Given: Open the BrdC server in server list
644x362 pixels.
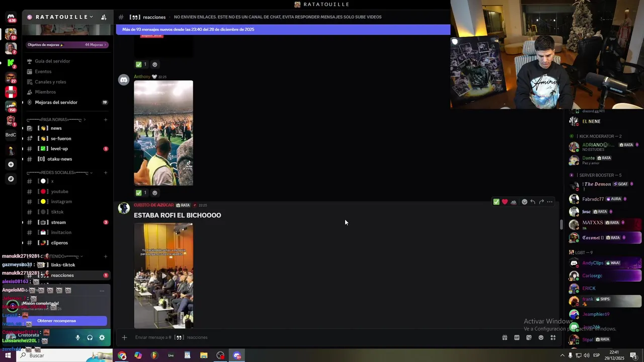Looking at the screenshot, I should pos(11,135).
